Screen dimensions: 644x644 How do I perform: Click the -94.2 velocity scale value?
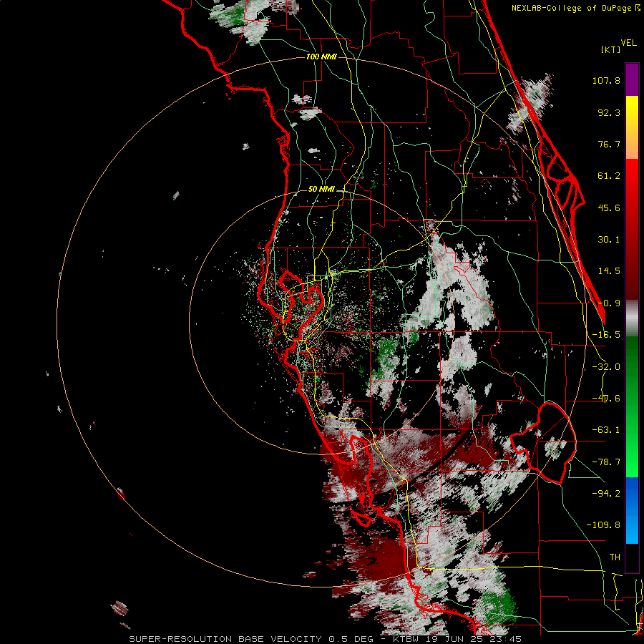click(x=606, y=493)
